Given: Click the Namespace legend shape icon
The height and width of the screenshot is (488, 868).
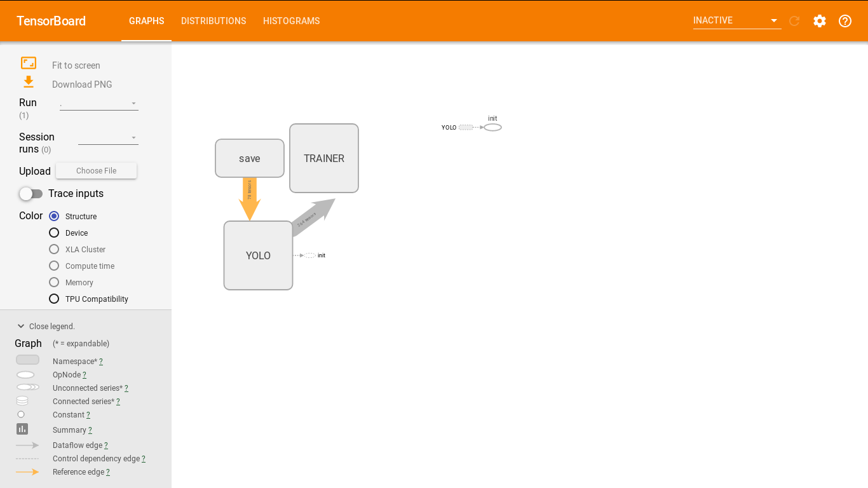Looking at the screenshot, I should (27, 360).
